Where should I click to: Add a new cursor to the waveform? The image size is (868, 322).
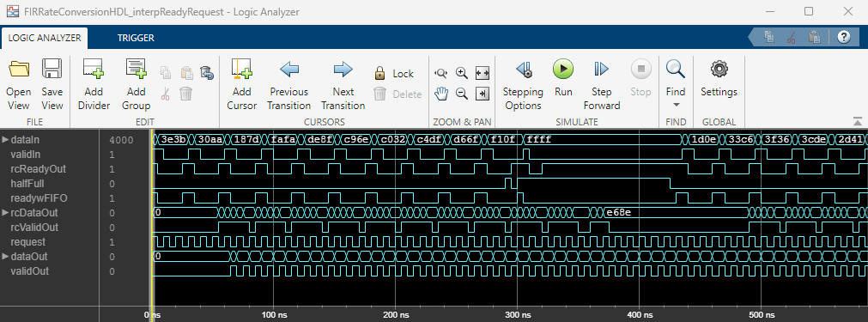(241, 84)
